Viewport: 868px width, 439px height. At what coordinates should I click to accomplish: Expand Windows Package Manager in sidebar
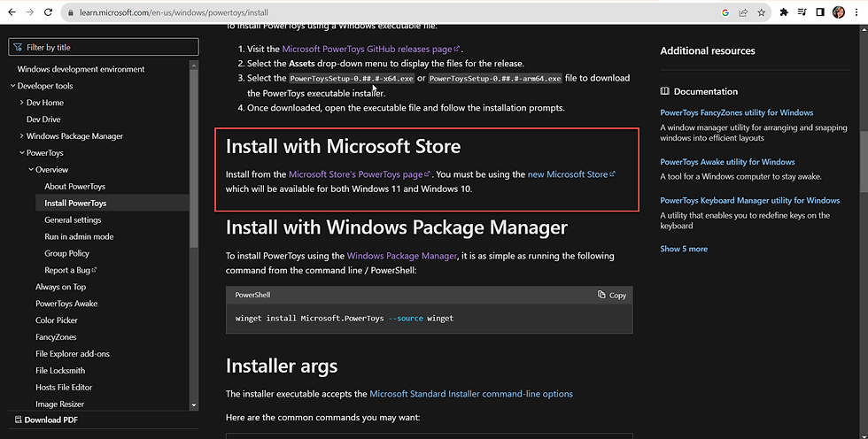click(x=22, y=136)
